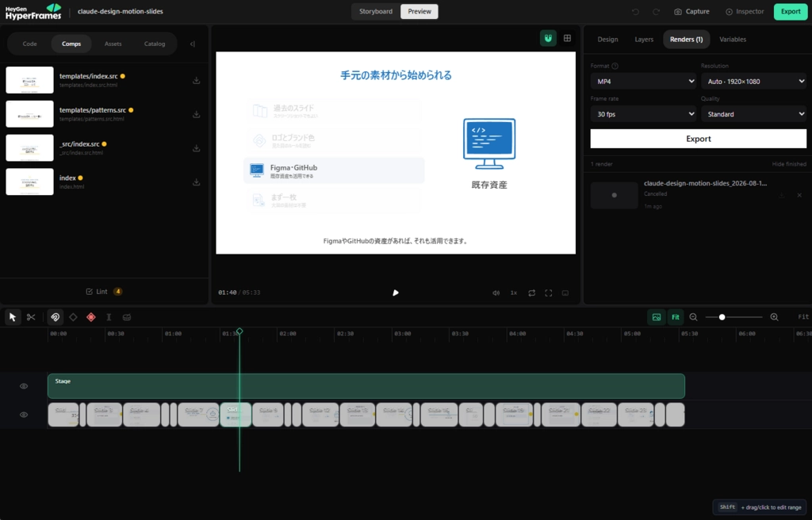Screen dimensions: 812x520
Task: Switch to the Layers tab
Action: pos(644,40)
